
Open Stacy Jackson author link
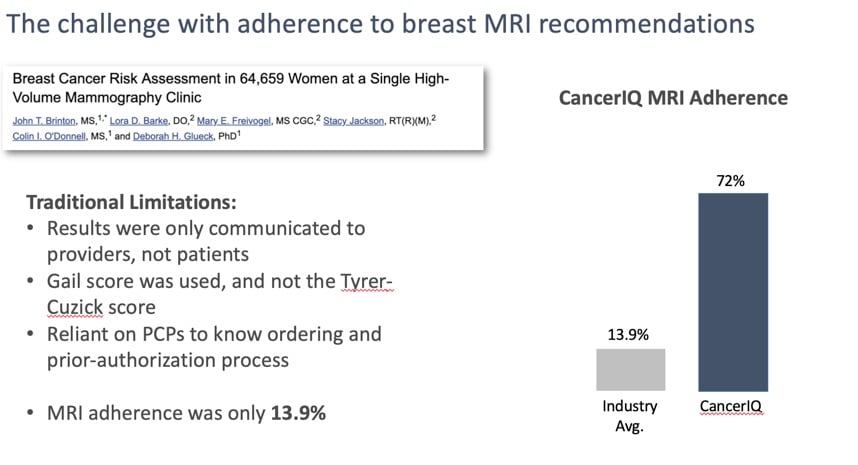(353, 121)
